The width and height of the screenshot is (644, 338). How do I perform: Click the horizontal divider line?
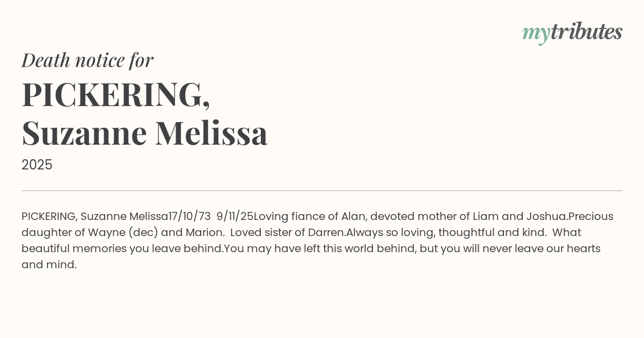coord(322,190)
